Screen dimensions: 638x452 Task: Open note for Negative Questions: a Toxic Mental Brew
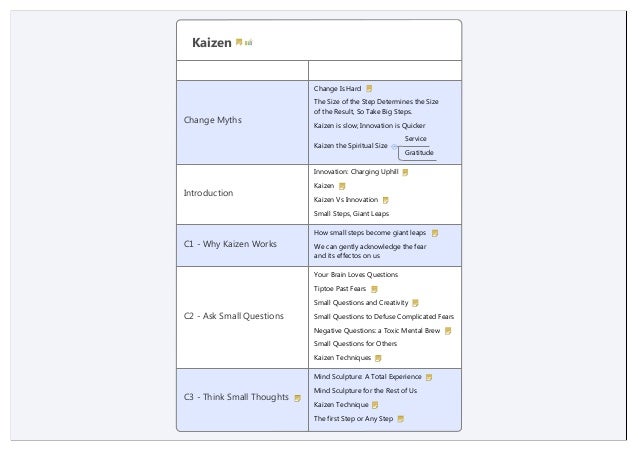448,331
